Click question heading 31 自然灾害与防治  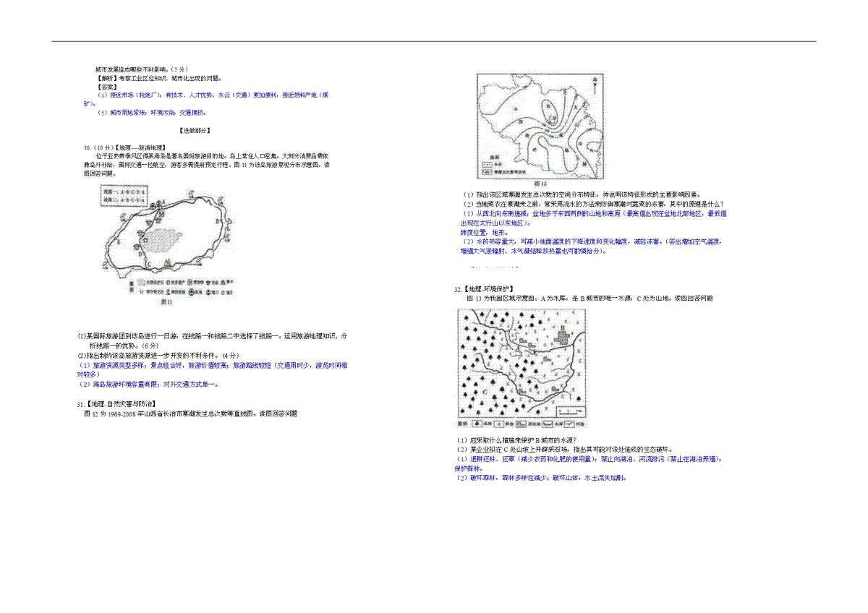(116, 405)
